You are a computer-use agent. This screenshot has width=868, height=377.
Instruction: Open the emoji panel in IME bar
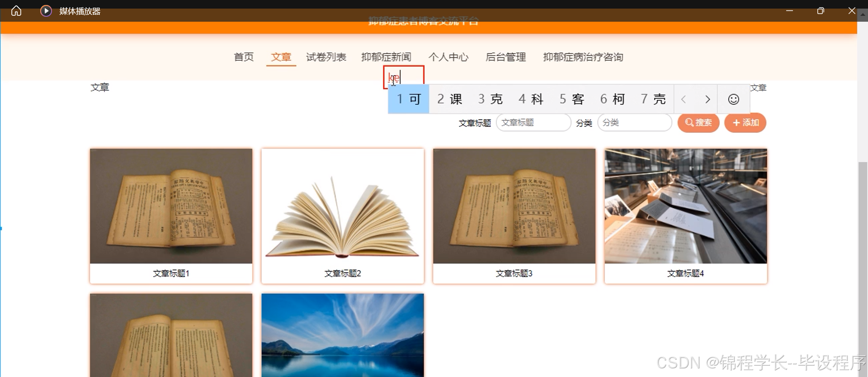[733, 99]
